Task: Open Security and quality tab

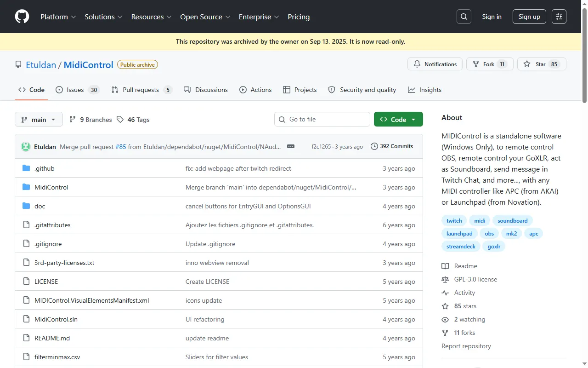Action: click(362, 90)
